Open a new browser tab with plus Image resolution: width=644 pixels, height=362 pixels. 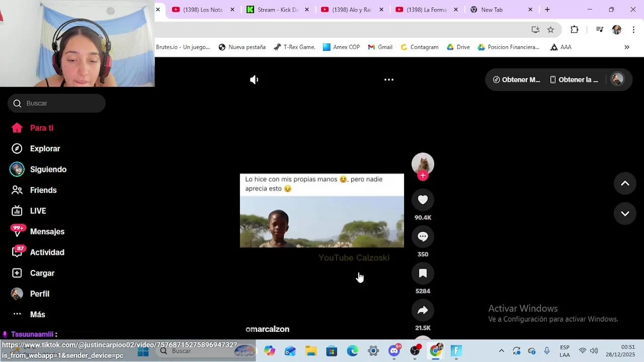tap(547, 10)
